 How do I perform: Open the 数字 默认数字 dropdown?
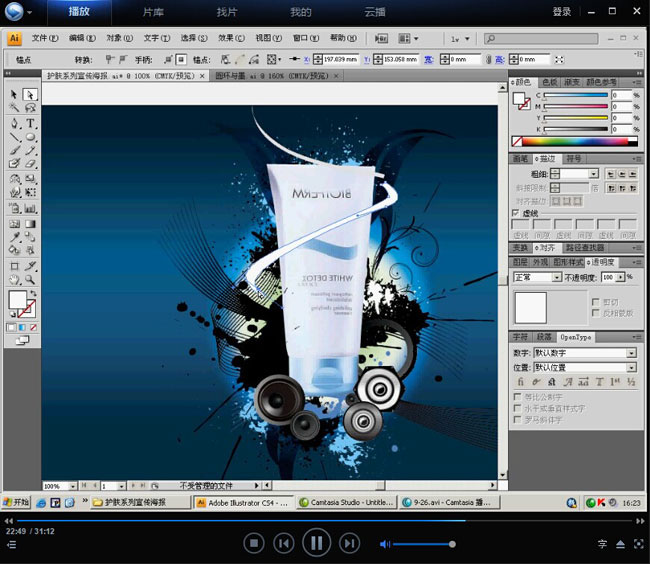pos(631,353)
